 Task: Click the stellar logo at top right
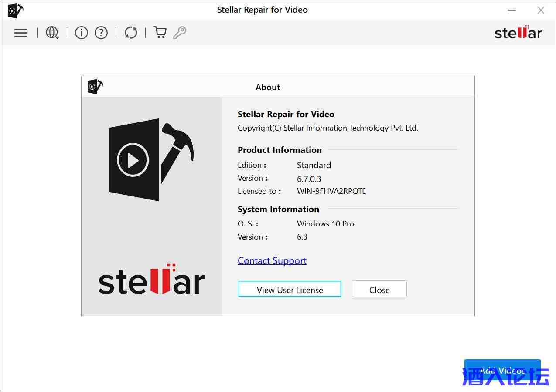click(x=518, y=33)
